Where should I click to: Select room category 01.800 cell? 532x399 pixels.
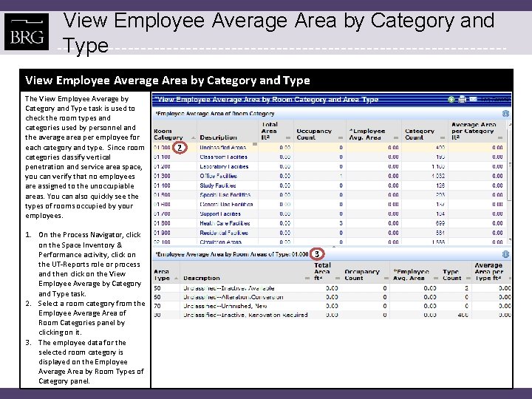tap(162, 223)
